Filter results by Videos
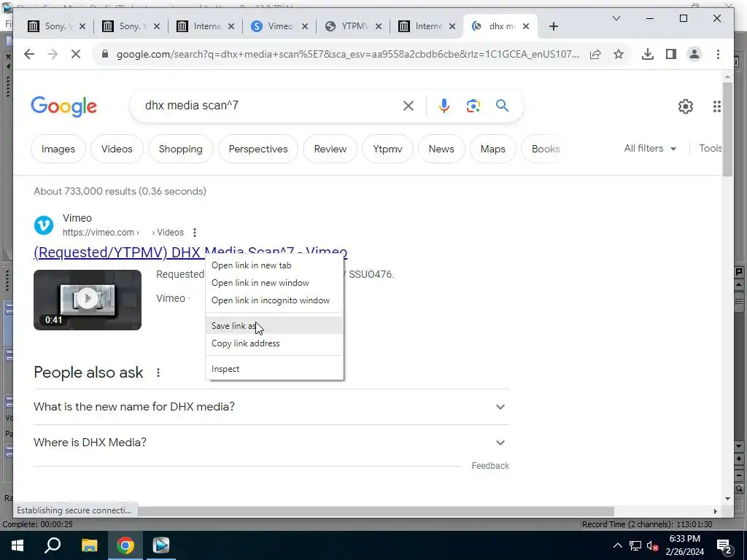The height and width of the screenshot is (560, 747). tap(117, 149)
